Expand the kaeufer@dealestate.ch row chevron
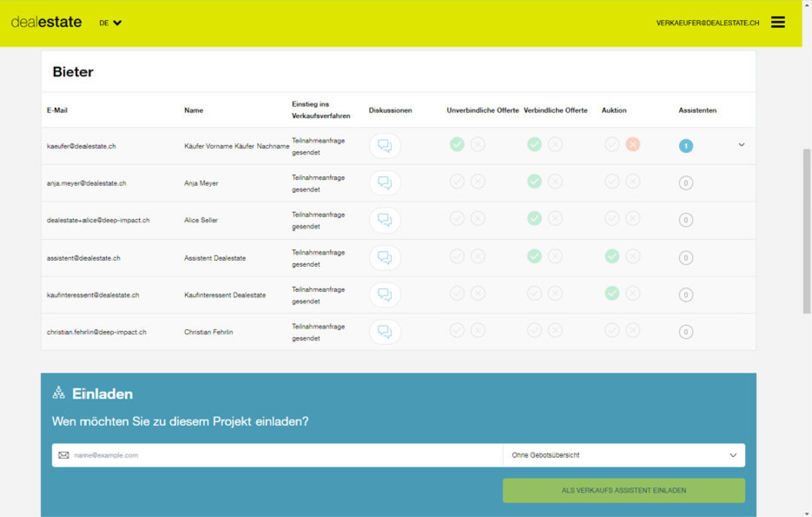 [742, 145]
